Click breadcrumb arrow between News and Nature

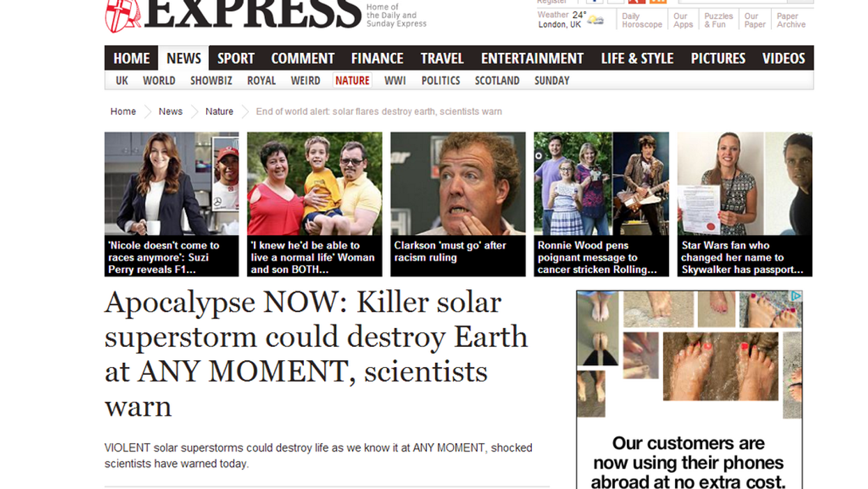(x=195, y=111)
